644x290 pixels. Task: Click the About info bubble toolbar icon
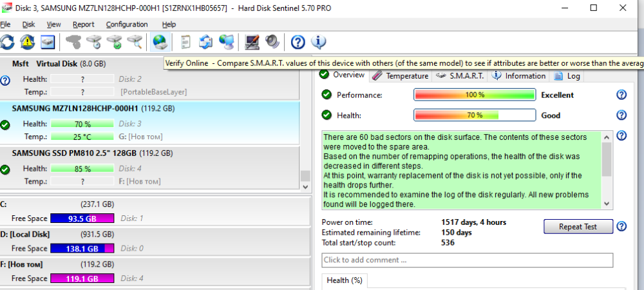pos(318,43)
